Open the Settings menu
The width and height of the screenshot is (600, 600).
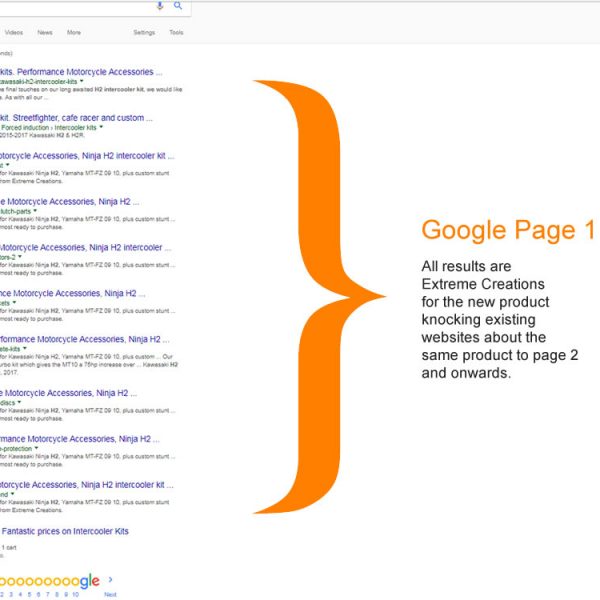(x=144, y=32)
